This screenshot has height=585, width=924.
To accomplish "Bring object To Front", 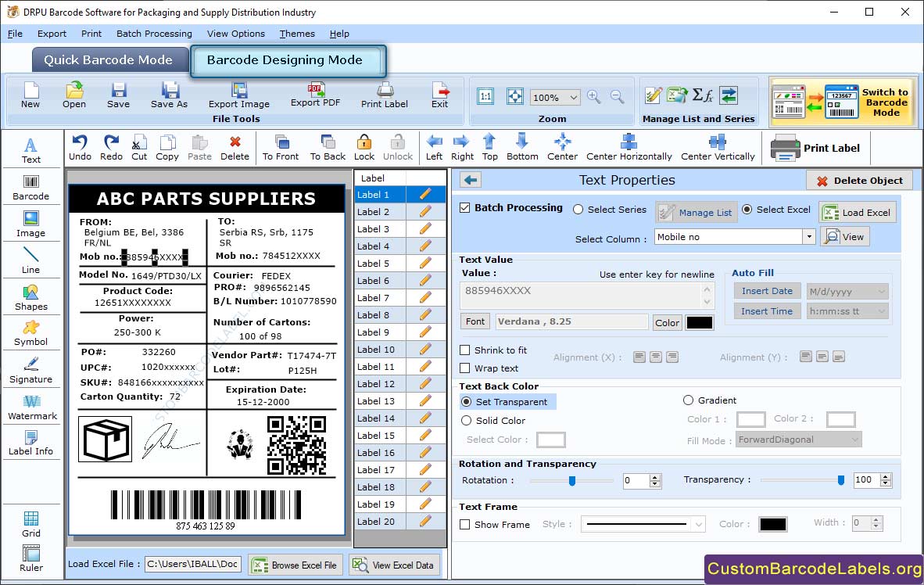I will (x=281, y=148).
